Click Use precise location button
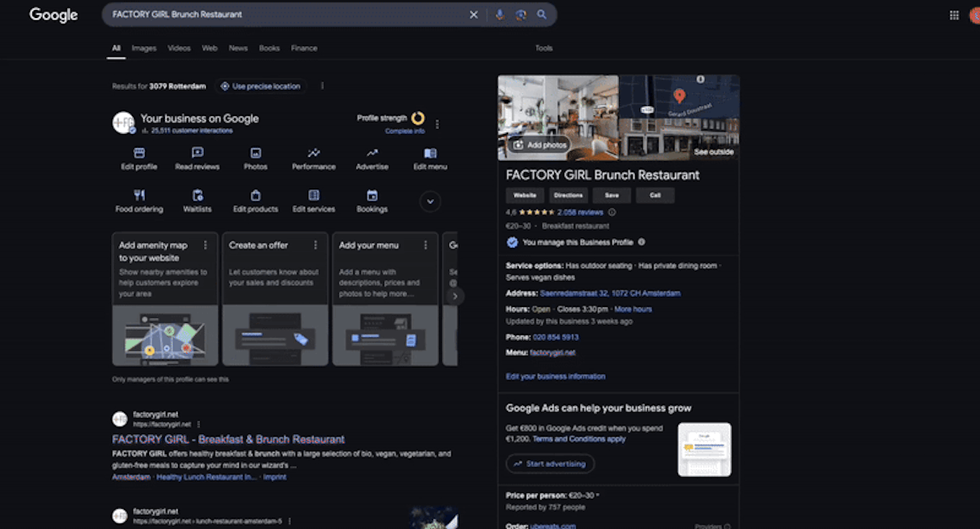This screenshot has height=529, width=980. [260, 86]
